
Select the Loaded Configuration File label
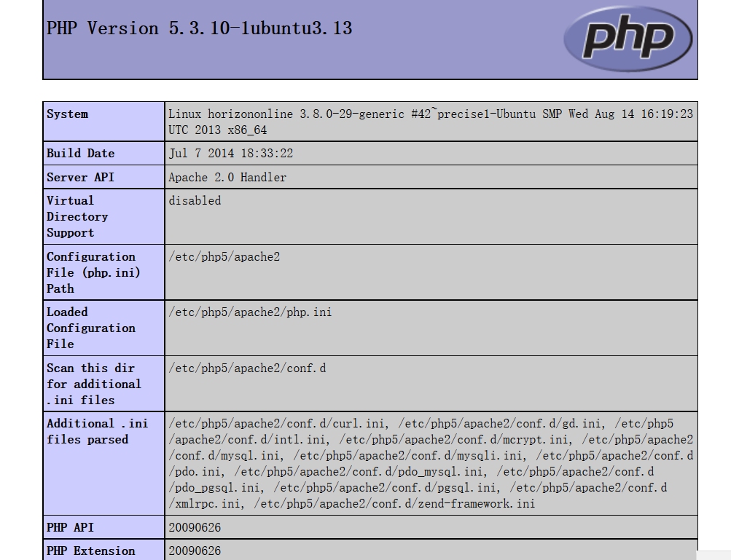(104, 328)
